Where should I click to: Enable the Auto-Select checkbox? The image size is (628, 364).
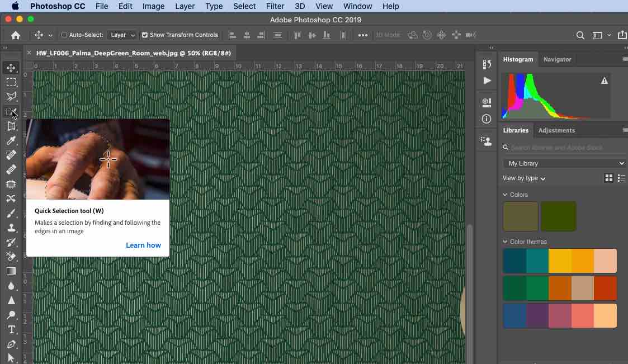64,35
